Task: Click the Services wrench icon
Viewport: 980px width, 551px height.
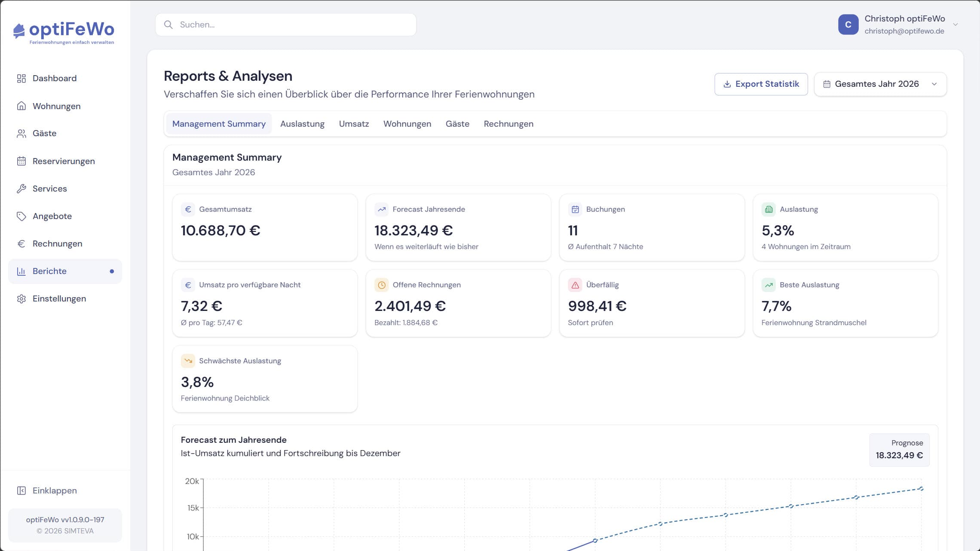Action: [x=21, y=189]
